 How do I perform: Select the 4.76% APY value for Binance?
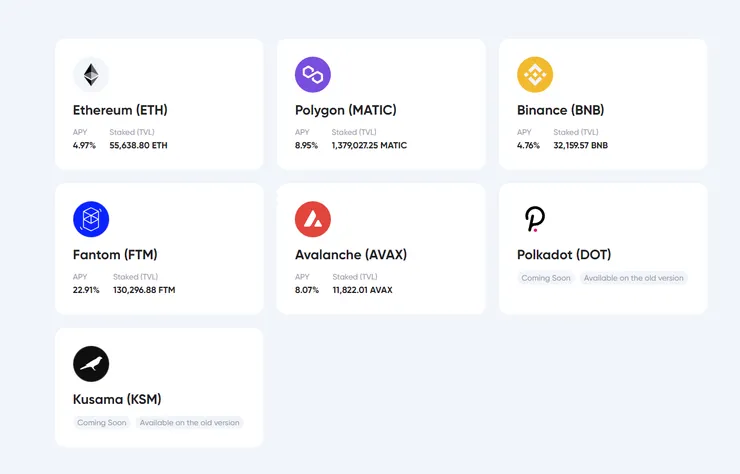(528, 145)
